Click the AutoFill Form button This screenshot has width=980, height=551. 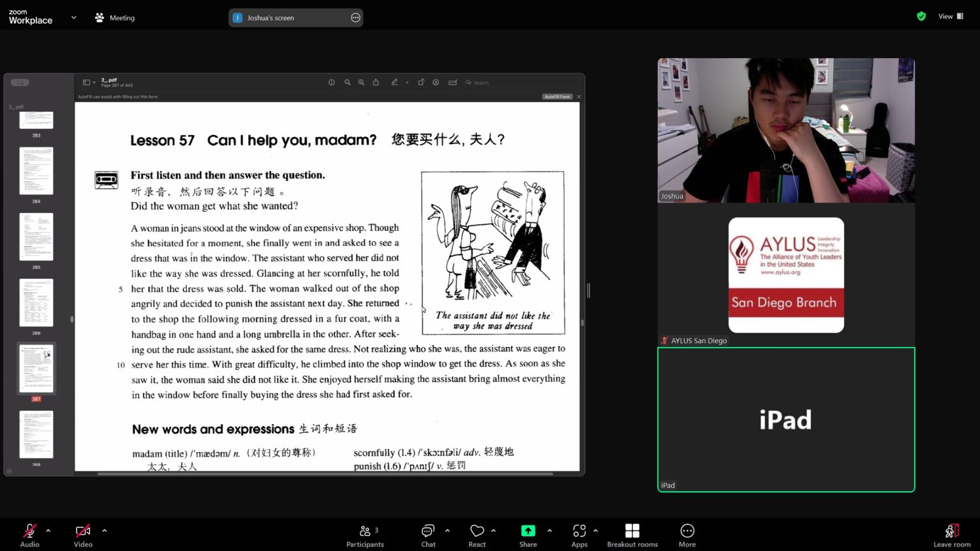click(557, 97)
